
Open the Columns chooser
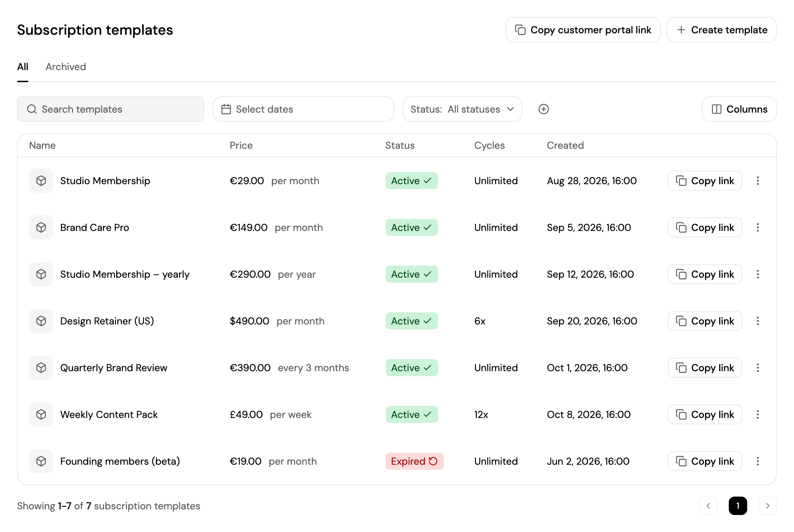(x=739, y=109)
